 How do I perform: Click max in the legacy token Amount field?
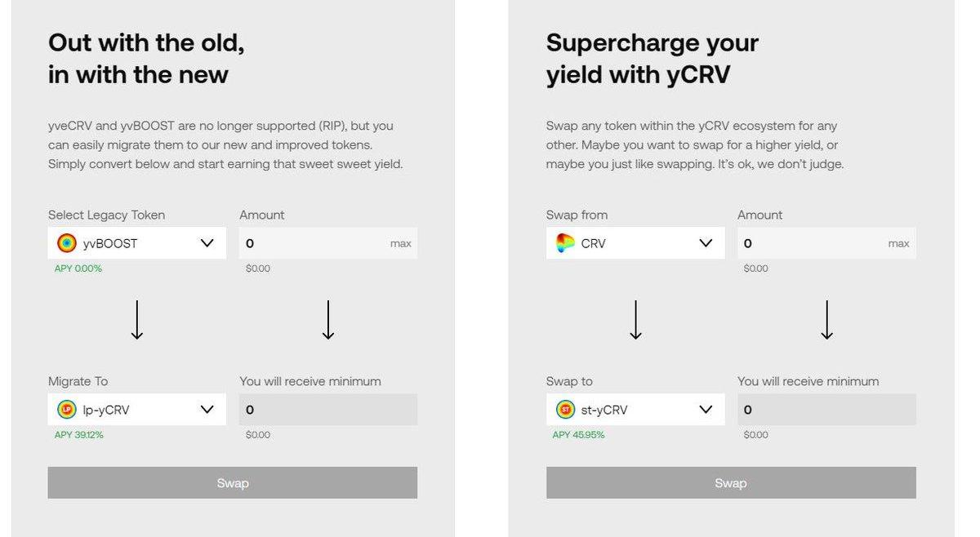400,243
